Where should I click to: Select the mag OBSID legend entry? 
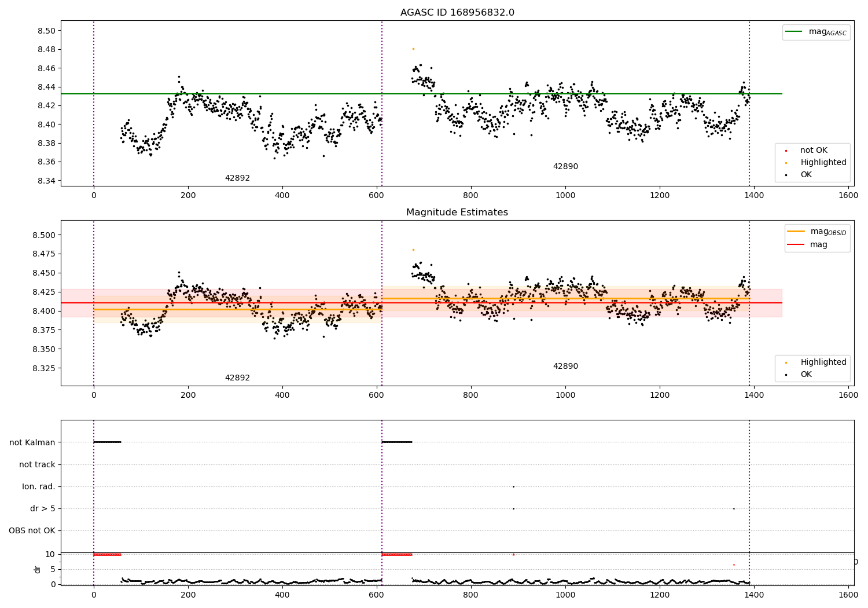click(817, 232)
